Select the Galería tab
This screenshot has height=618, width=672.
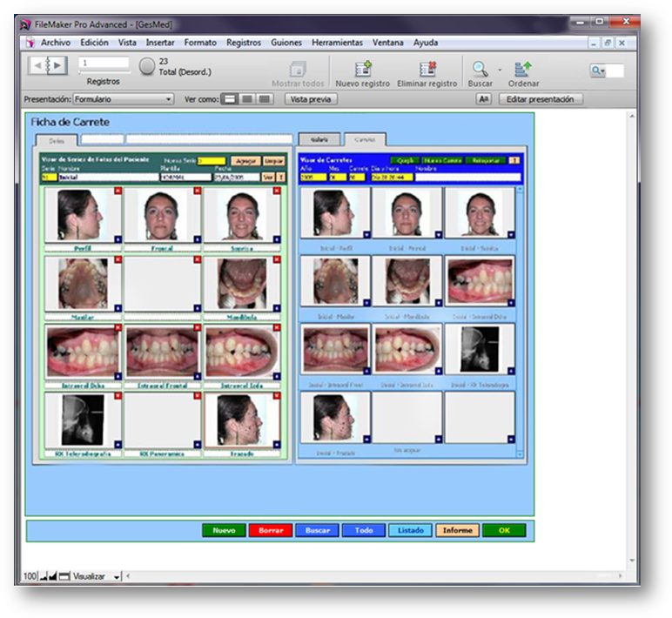[x=319, y=140]
